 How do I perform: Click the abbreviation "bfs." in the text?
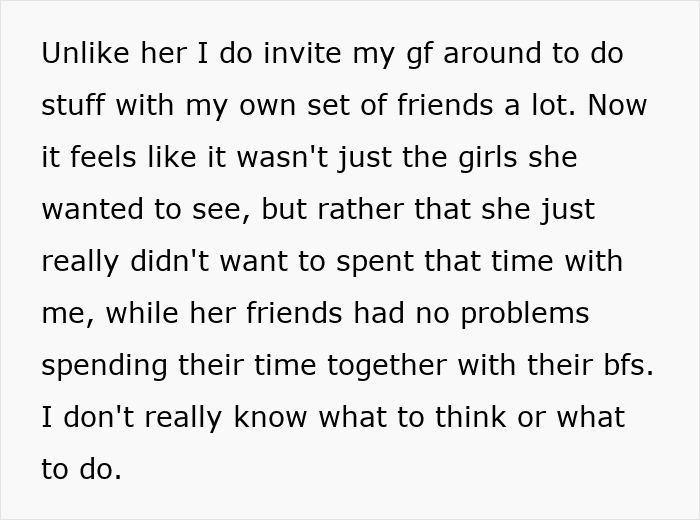(x=629, y=365)
